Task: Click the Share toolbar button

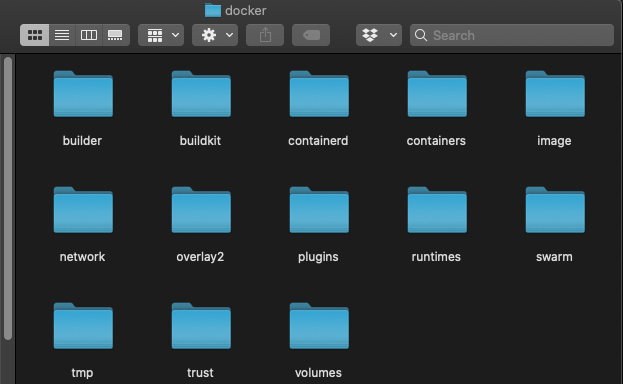Action: tap(265, 35)
